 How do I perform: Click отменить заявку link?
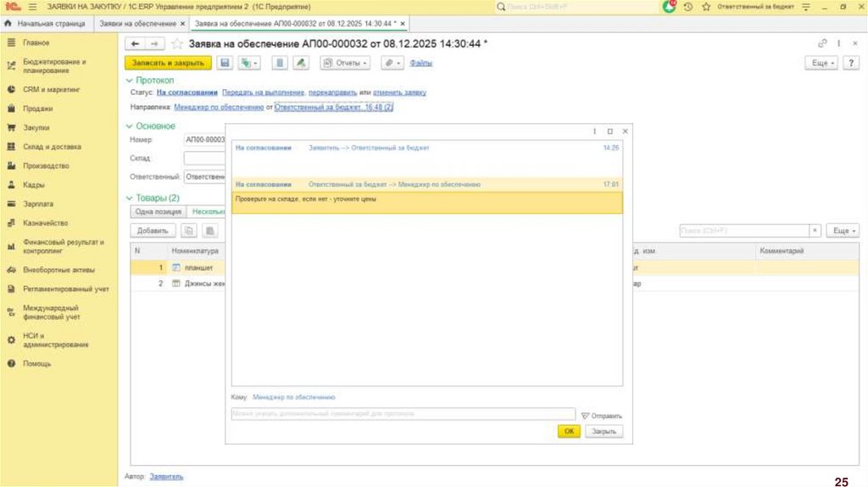point(400,92)
